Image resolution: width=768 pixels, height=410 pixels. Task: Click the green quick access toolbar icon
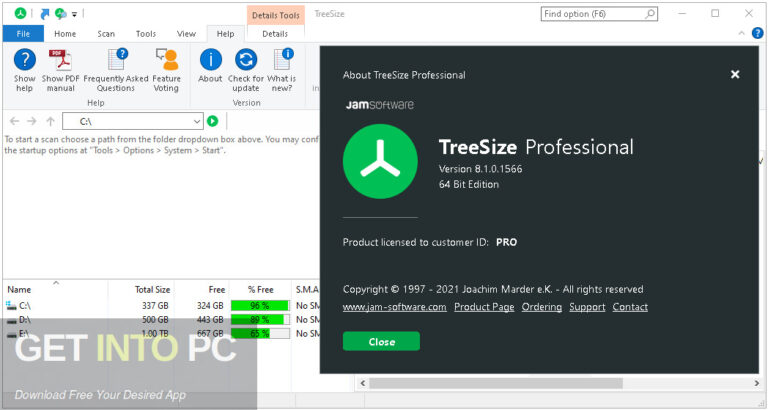(x=61, y=14)
